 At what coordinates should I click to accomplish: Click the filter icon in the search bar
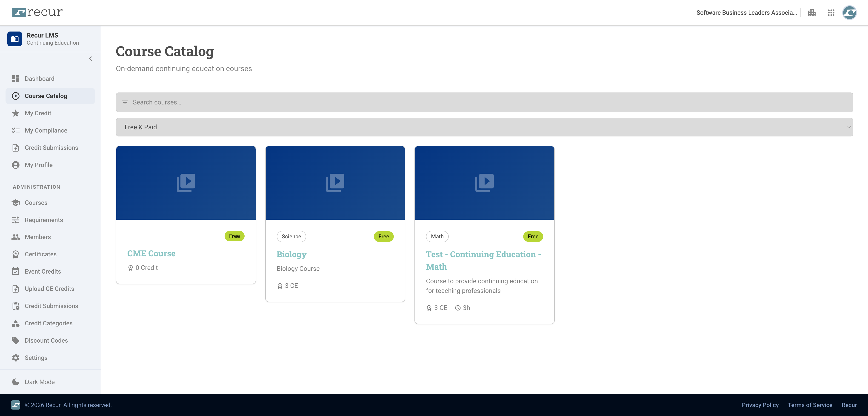(125, 102)
